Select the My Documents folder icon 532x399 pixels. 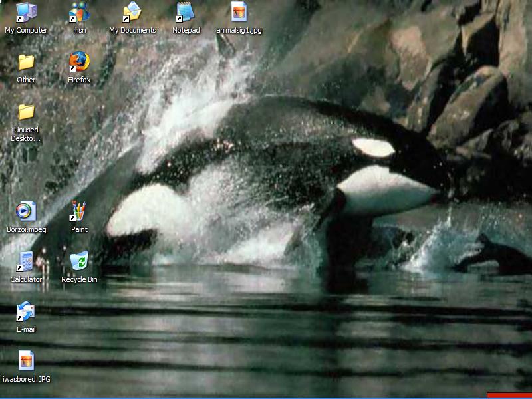(132, 12)
